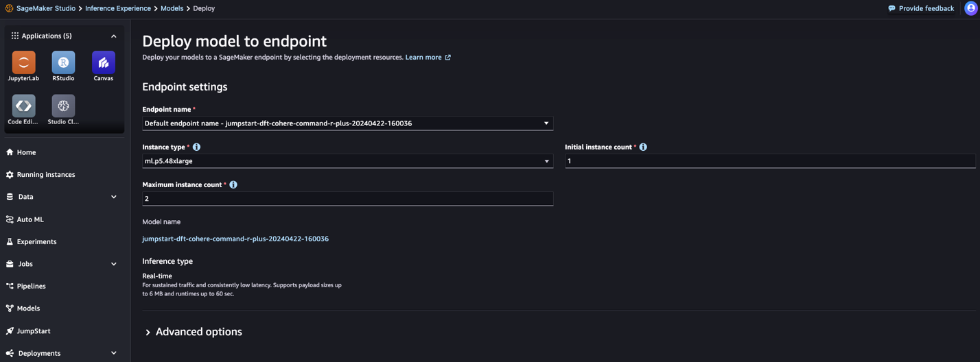The image size is (980, 362).
Task: Click the Running instances gear icon
Action: point(10,175)
